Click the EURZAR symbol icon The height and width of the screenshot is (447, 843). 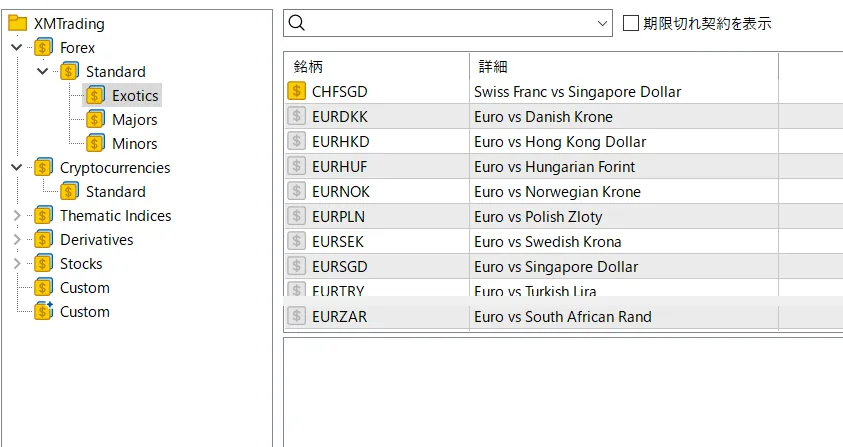[296, 316]
